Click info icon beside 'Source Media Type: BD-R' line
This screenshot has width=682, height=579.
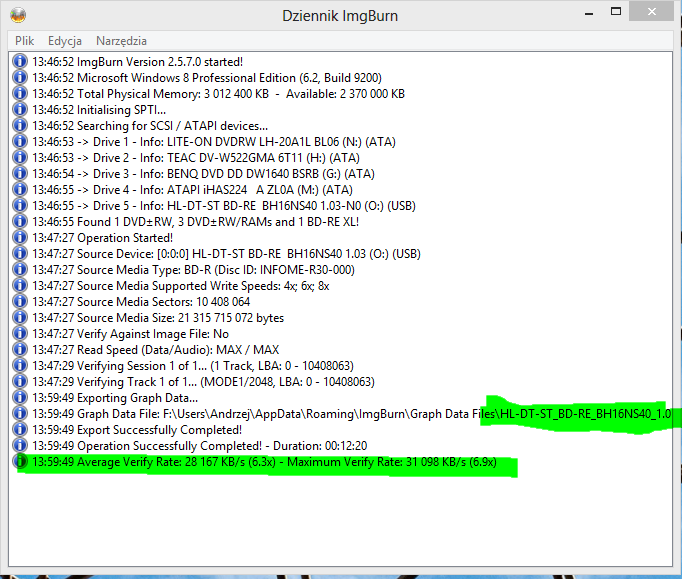(x=20, y=269)
